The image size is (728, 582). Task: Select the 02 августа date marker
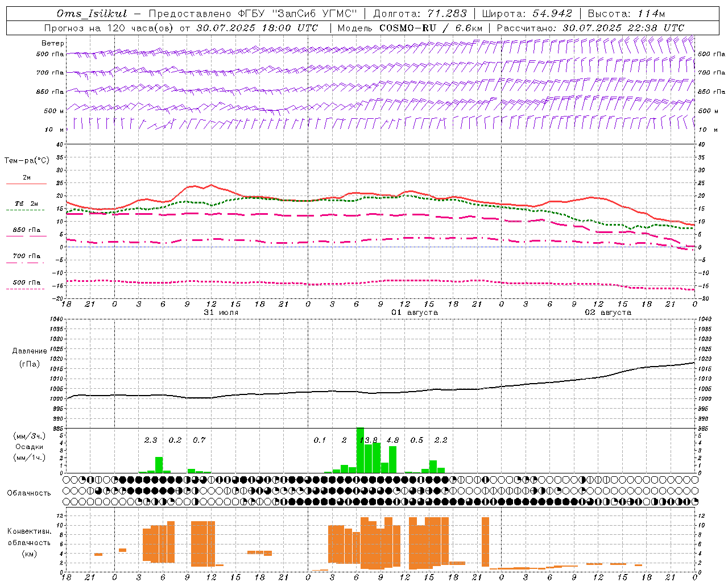(608, 313)
